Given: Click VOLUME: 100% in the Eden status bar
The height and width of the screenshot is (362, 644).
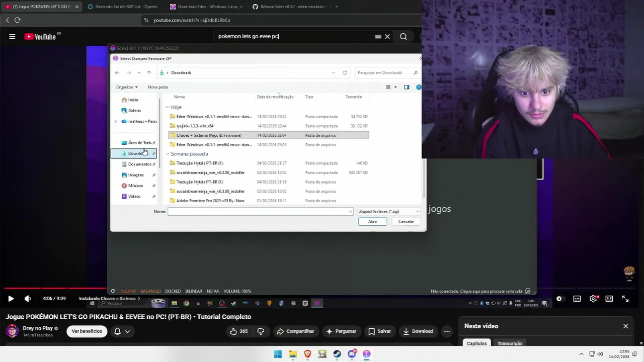Looking at the screenshot, I should pos(237,291).
